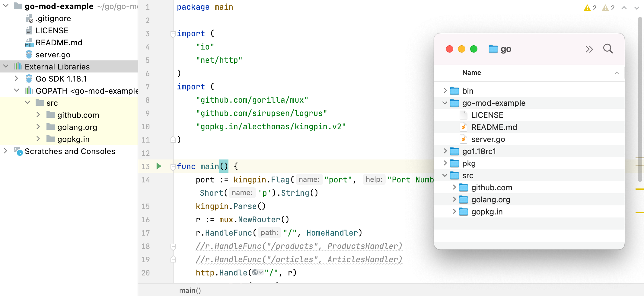Expand the go1.18rc1 folder in Finder
Viewport: 644px width, 296px height.
(x=445, y=151)
